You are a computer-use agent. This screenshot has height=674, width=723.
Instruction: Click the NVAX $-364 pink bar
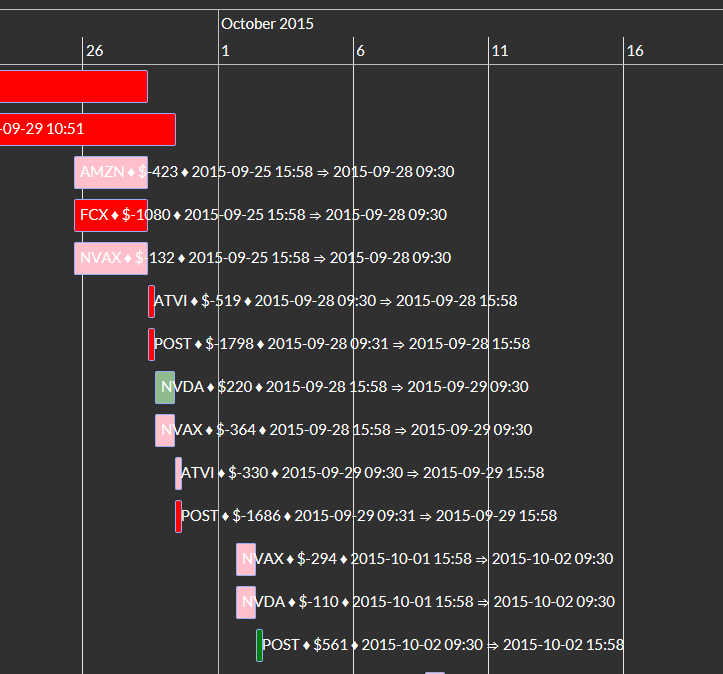pos(165,430)
